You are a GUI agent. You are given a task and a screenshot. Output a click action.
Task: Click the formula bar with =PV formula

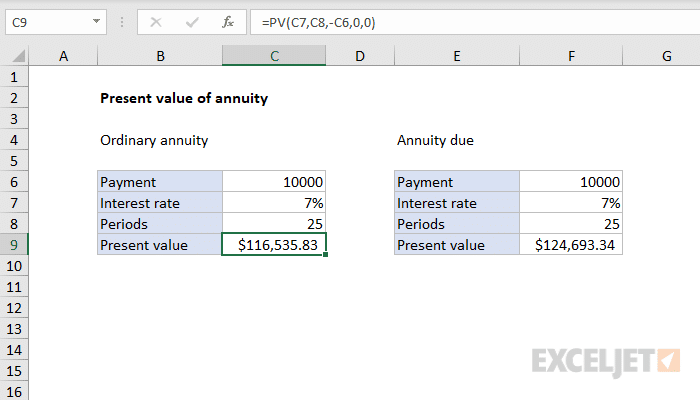pyautogui.click(x=475, y=22)
